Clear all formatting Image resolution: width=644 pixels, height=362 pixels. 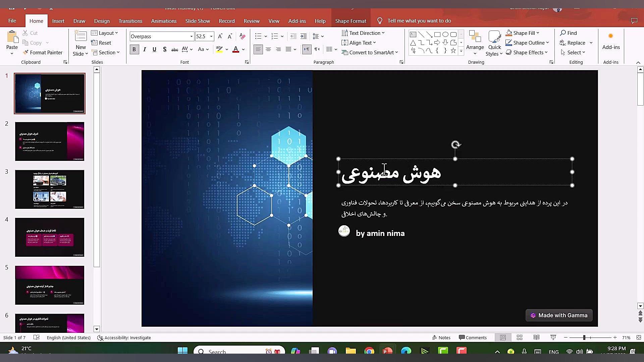(243, 36)
